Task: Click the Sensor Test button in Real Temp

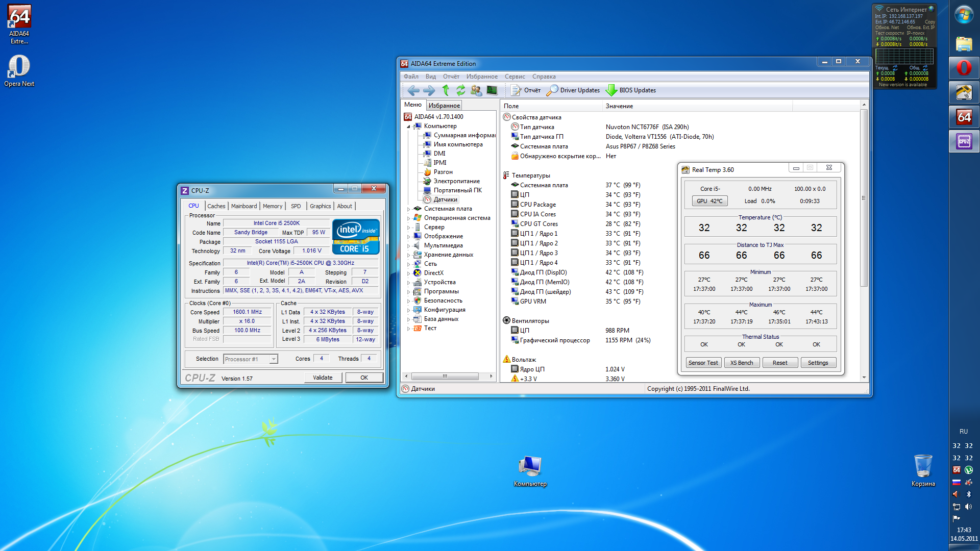Action: click(703, 363)
